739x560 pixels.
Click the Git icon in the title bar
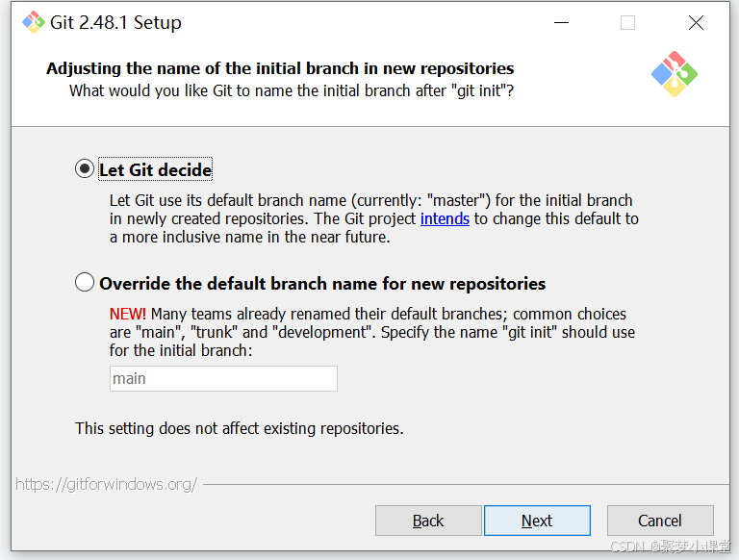pos(33,22)
